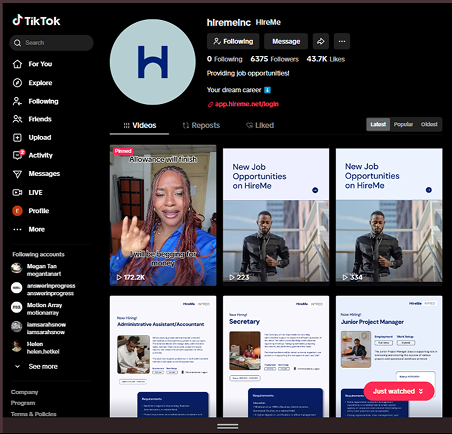Expand the Company footer section
Screen dimensions: 452x434
point(24,392)
